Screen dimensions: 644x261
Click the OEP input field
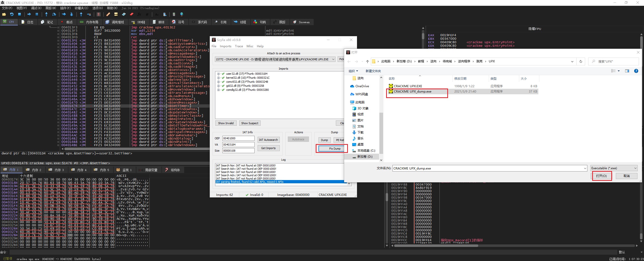pyautogui.click(x=238, y=138)
